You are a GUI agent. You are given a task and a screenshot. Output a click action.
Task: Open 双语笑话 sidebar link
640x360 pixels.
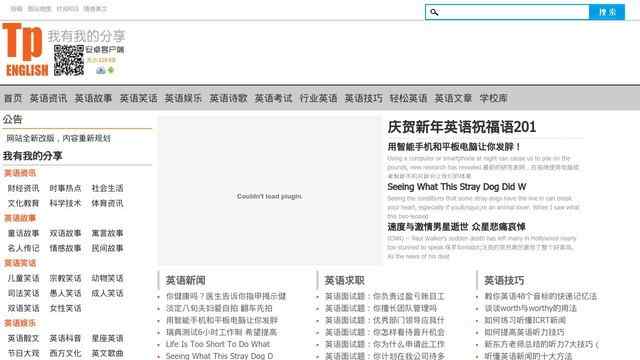tap(24, 308)
